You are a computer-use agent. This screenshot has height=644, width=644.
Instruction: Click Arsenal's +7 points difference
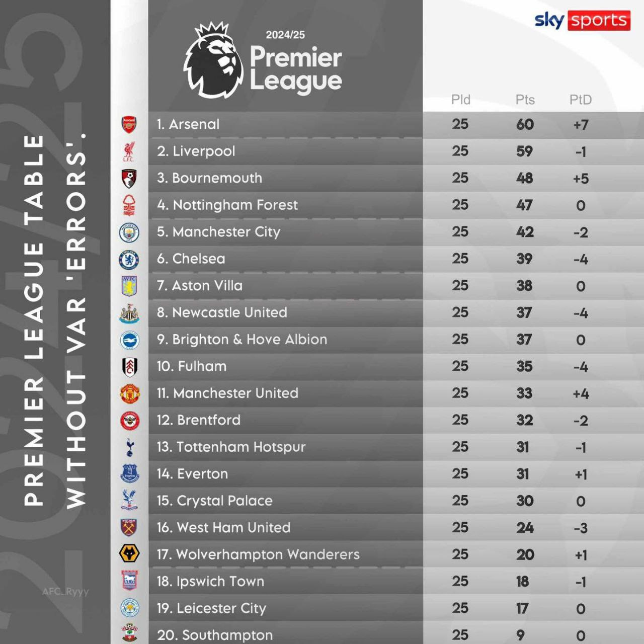click(x=581, y=125)
